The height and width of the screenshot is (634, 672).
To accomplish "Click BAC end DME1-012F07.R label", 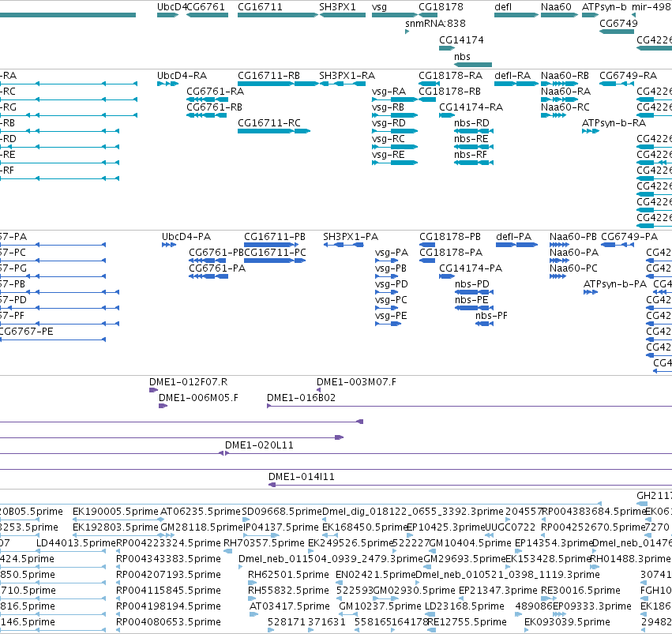I will (189, 381).
